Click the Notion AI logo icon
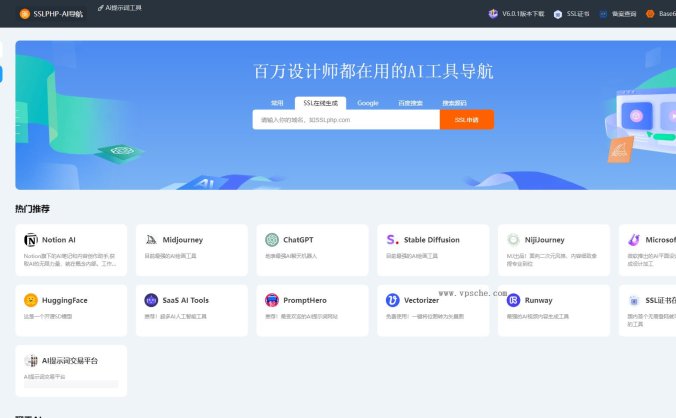The width and height of the screenshot is (676, 418). [x=31, y=240]
